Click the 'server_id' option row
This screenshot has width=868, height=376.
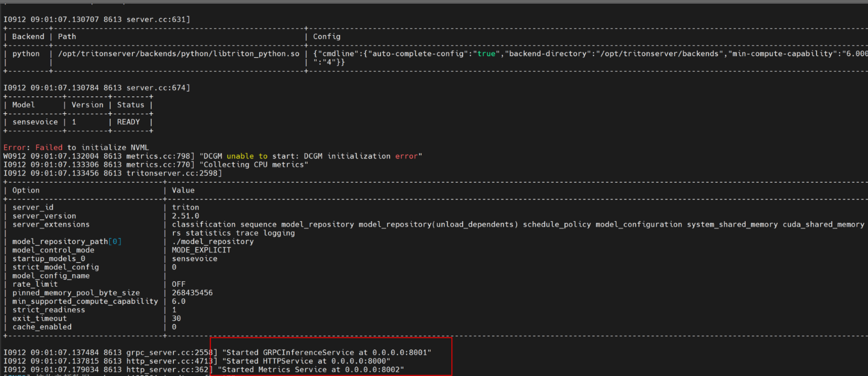pos(33,207)
